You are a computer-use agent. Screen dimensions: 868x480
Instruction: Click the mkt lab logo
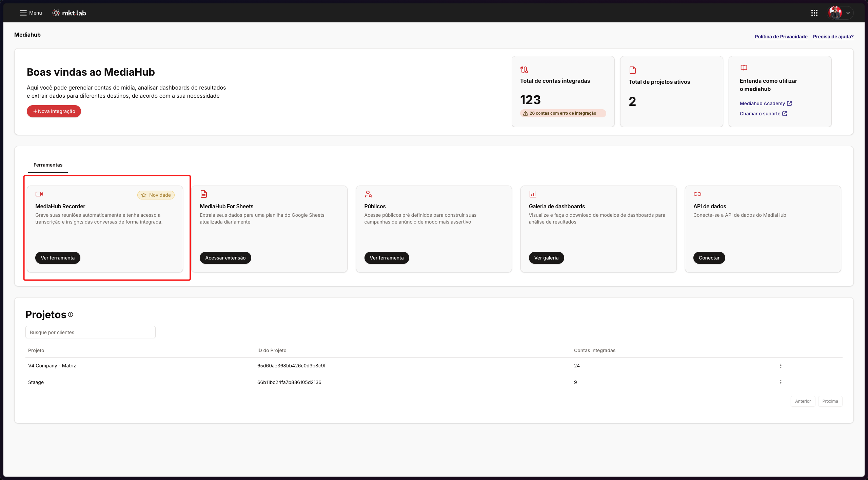click(69, 13)
